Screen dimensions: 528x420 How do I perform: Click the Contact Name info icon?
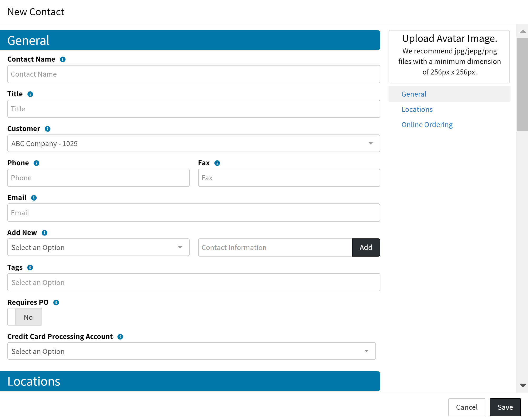63,59
